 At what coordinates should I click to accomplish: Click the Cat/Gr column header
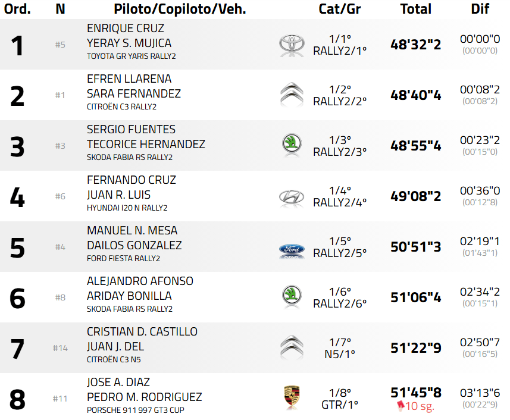pos(340,9)
